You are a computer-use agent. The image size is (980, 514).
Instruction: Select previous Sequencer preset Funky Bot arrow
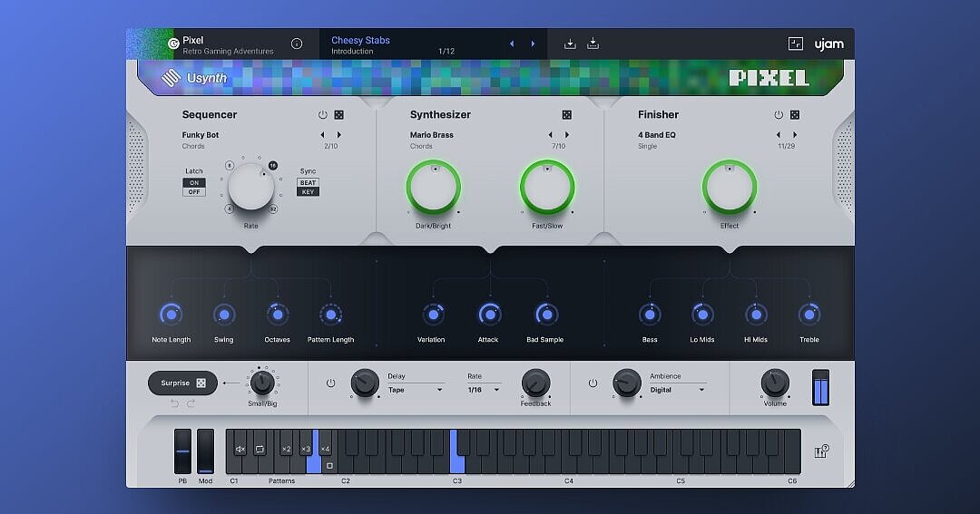(322, 135)
